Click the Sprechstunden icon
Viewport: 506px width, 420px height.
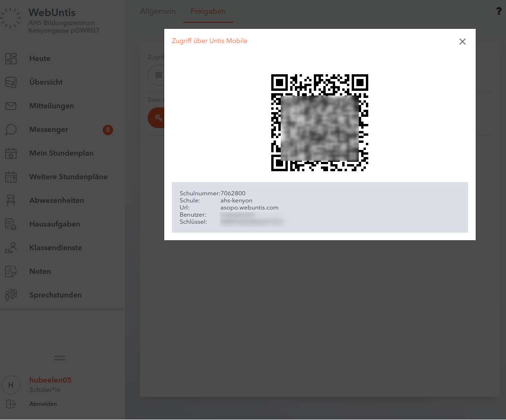[x=11, y=295]
